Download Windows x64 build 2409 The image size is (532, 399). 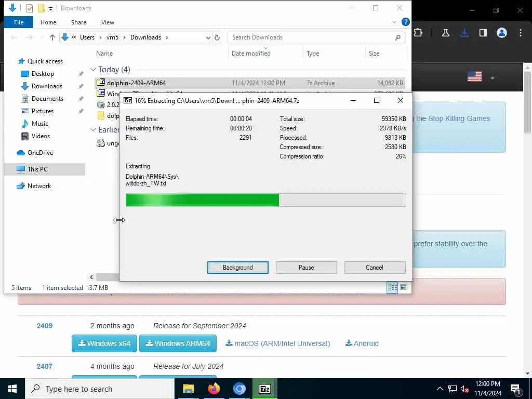[104, 343]
